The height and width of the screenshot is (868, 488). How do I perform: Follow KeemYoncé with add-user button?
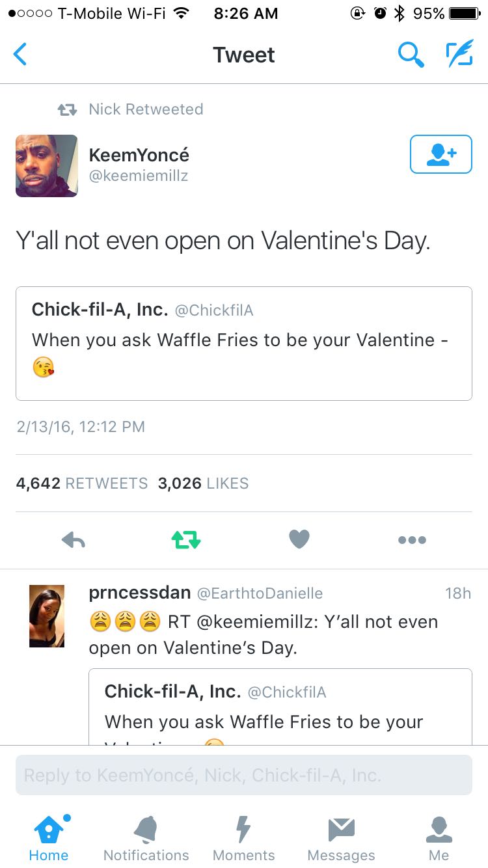[x=441, y=154]
